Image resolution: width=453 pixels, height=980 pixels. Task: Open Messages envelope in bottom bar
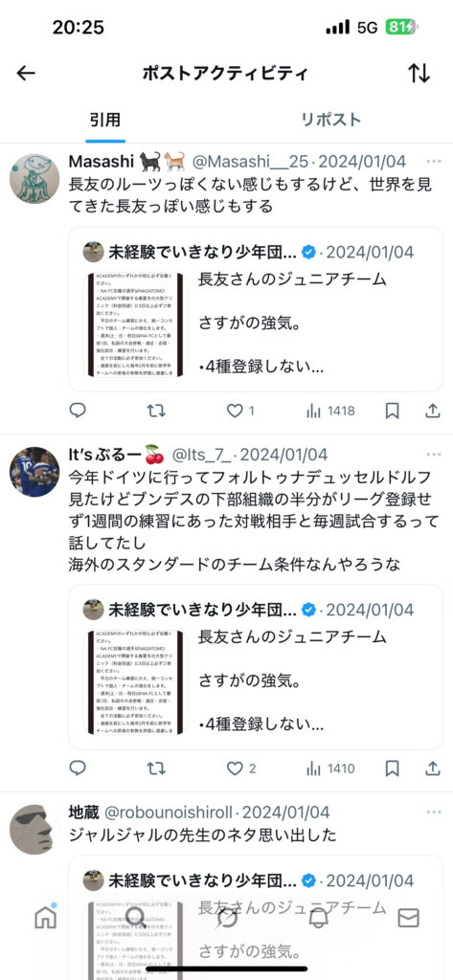tap(409, 918)
